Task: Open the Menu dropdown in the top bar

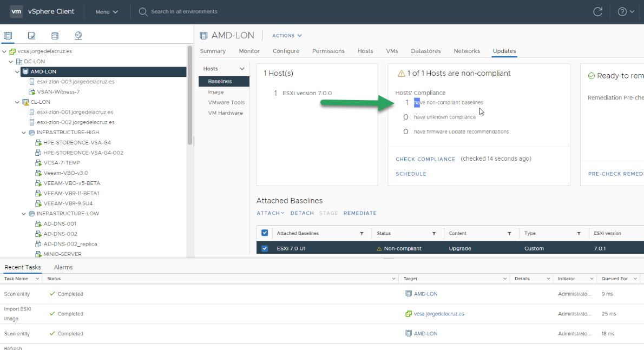Action: (107, 12)
